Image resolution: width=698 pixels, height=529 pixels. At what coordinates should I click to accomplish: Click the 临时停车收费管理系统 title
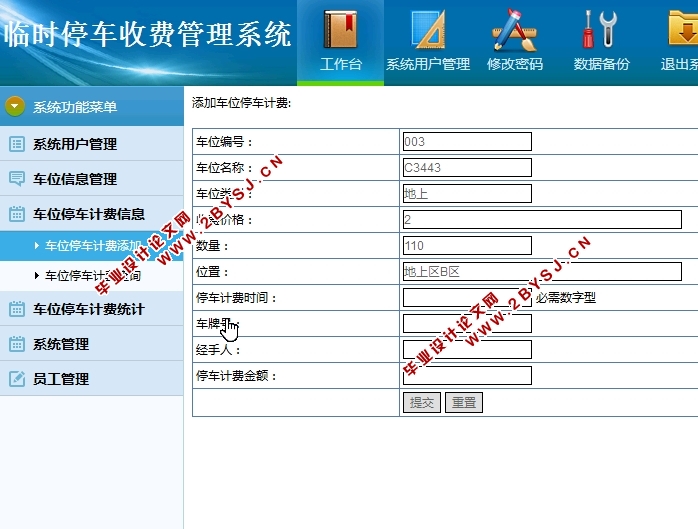pos(148,34)
